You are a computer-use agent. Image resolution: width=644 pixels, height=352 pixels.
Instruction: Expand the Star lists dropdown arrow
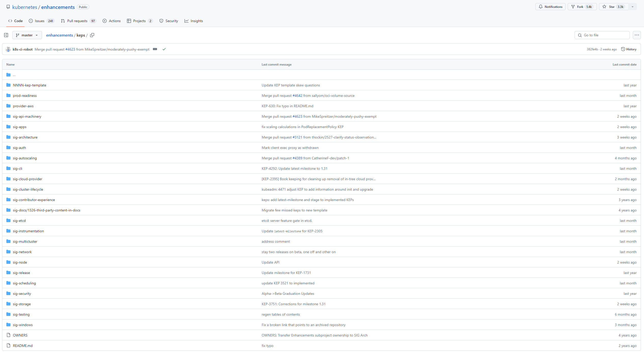pos(632,7)
